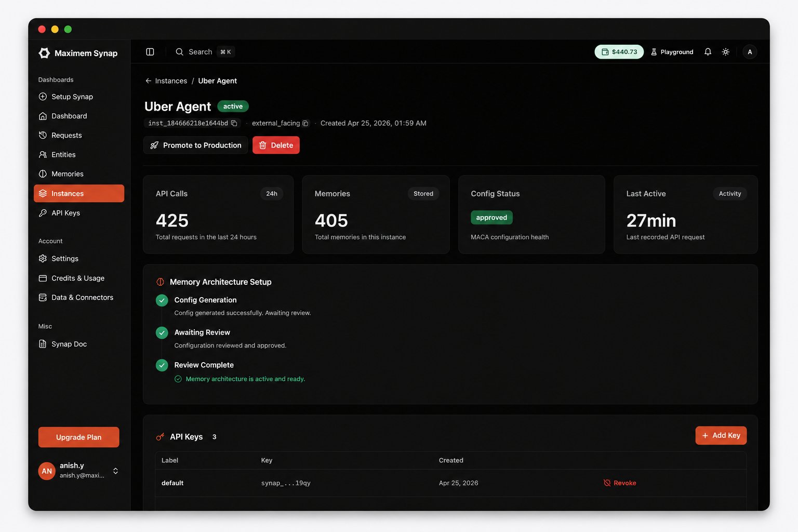Click the 405 memories value
This screenshot has width=798, height=532.
click(x=331, y=221)
